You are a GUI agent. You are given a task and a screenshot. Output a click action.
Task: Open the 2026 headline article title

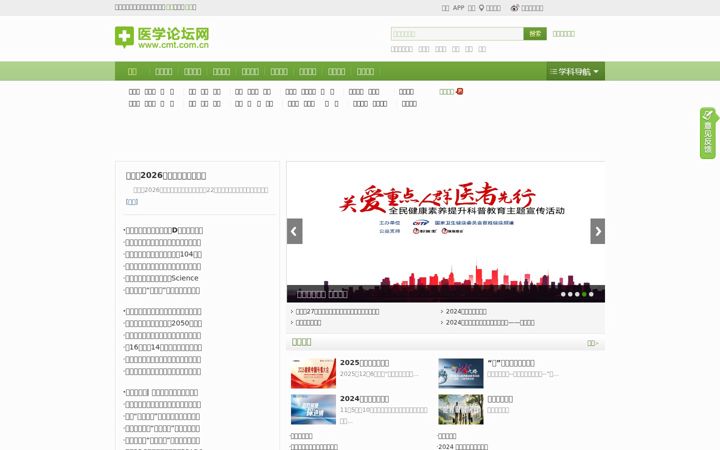tap(166, 175)
